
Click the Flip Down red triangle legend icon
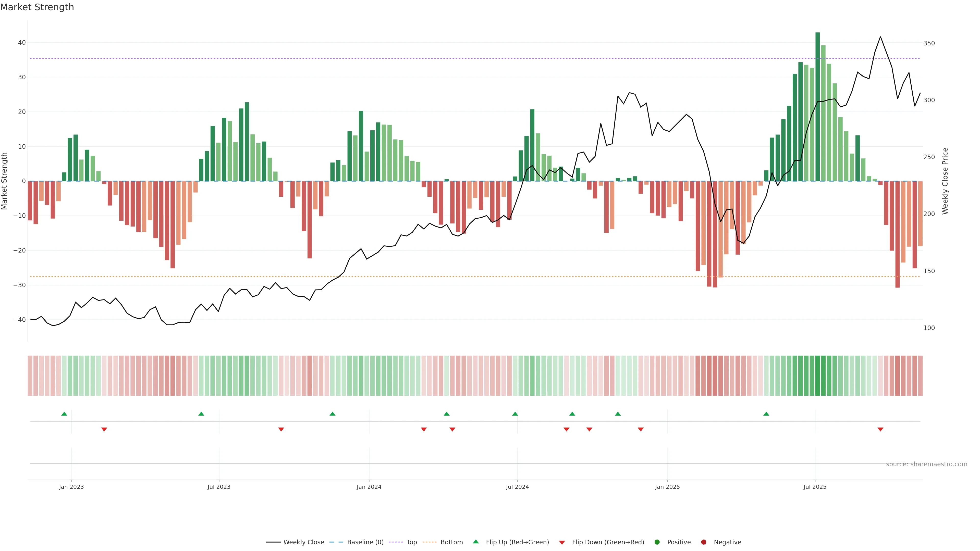coord(562,543)
